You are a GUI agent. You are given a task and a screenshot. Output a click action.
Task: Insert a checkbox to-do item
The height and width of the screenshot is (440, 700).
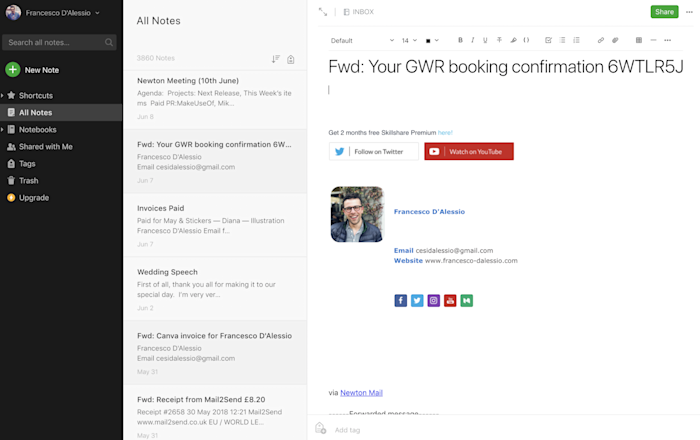(x=548, y=40)
